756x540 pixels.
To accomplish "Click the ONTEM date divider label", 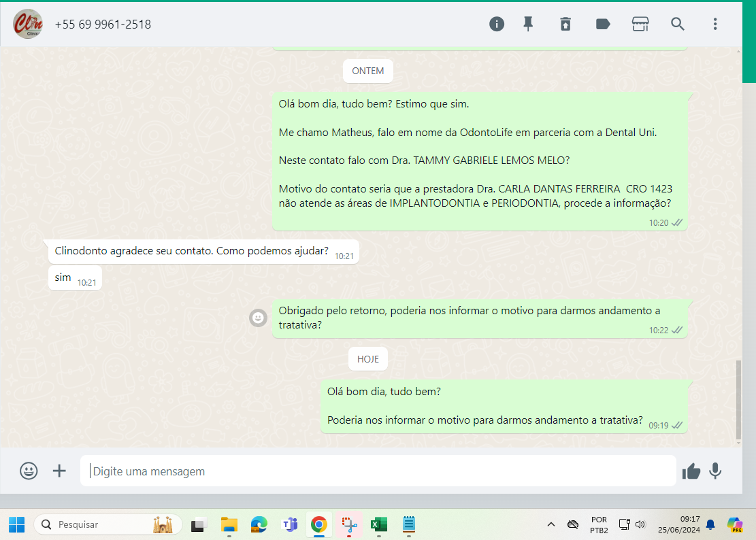I will coord(368,71).
